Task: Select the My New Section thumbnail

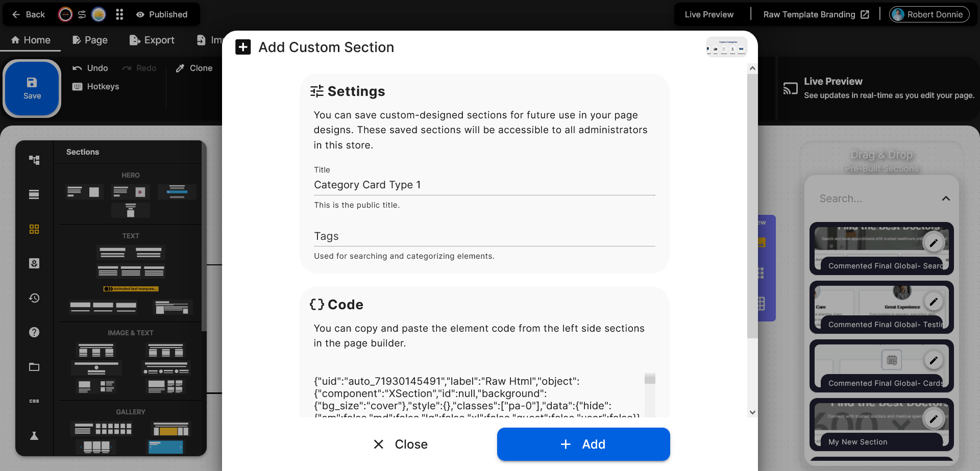Action: click(881, 425)
